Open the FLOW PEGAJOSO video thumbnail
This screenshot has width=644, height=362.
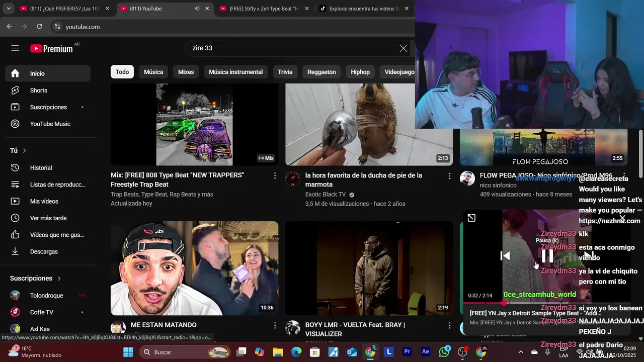(x=543, y=147)
